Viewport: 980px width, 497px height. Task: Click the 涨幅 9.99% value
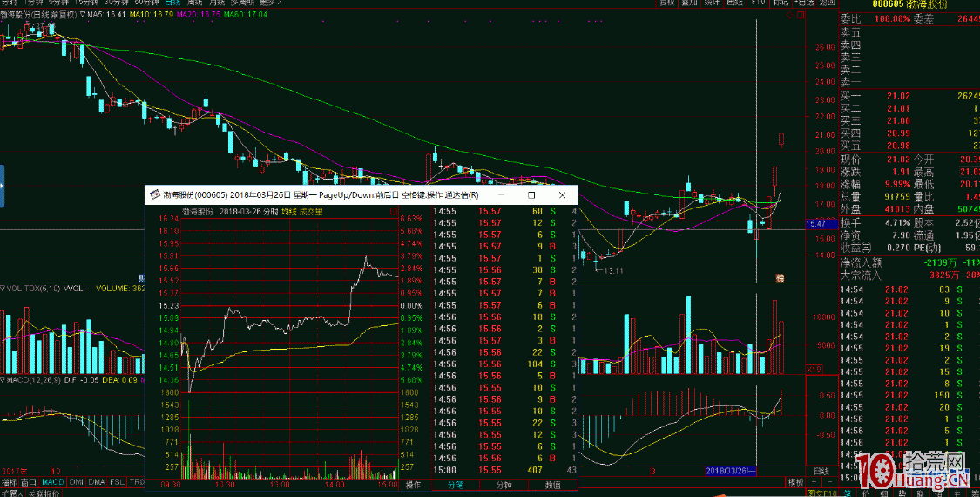[x=897, y=184]
